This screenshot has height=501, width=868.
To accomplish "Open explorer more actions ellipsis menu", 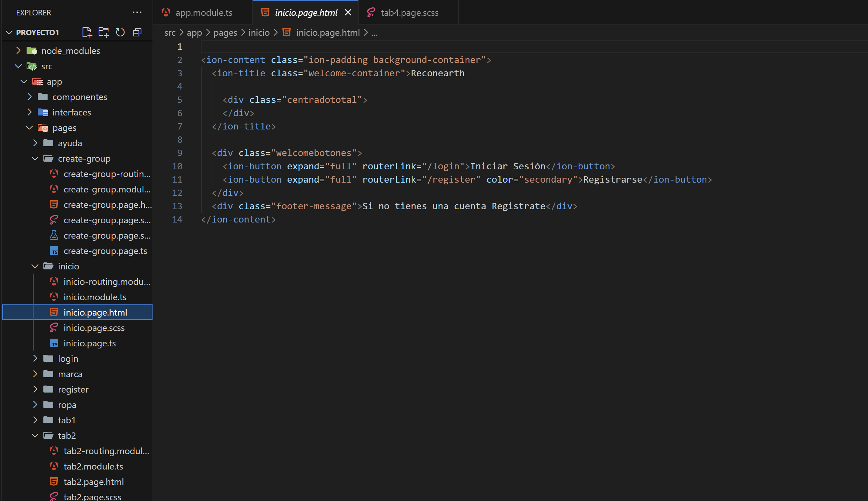I will 137,13.
